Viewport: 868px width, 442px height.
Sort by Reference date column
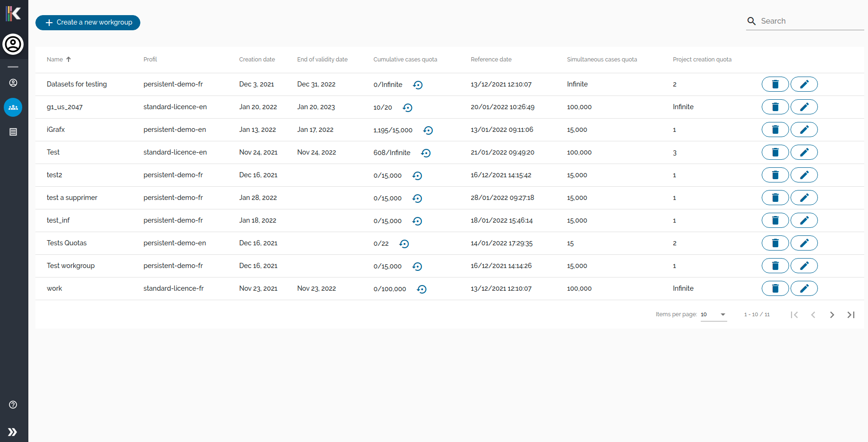pyautogui.click(x=491, y=60)
